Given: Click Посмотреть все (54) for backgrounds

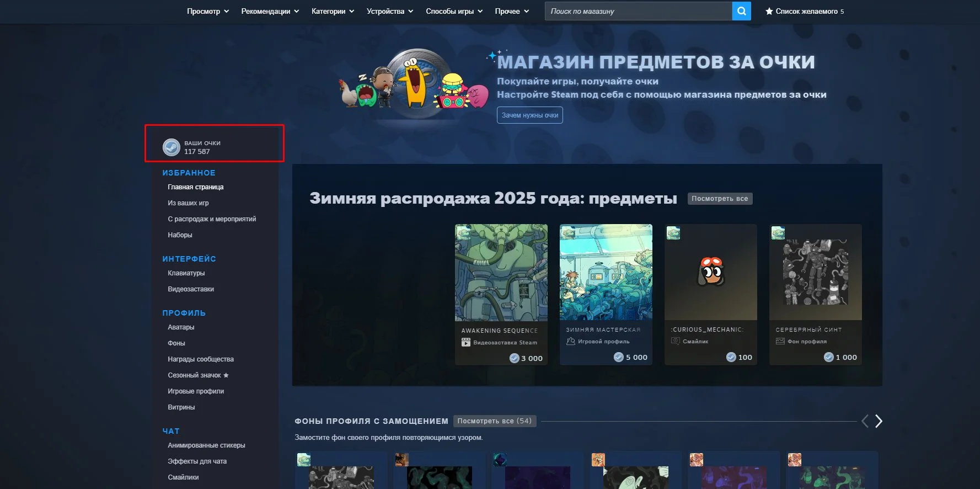Looking at the screenshot, I should 495,421.
